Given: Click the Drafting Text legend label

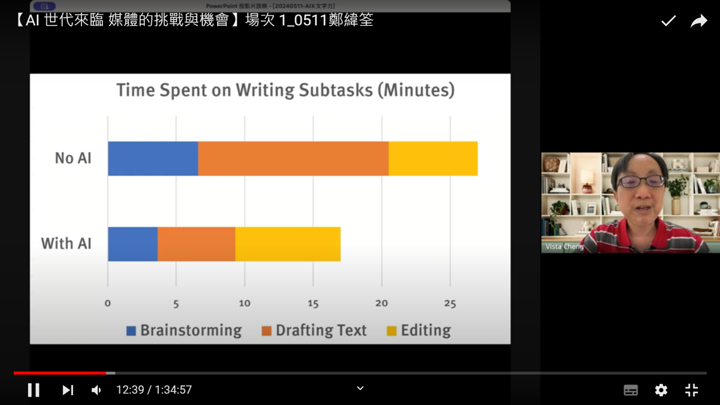Looking at the screenshot, I should pos(321,331).
